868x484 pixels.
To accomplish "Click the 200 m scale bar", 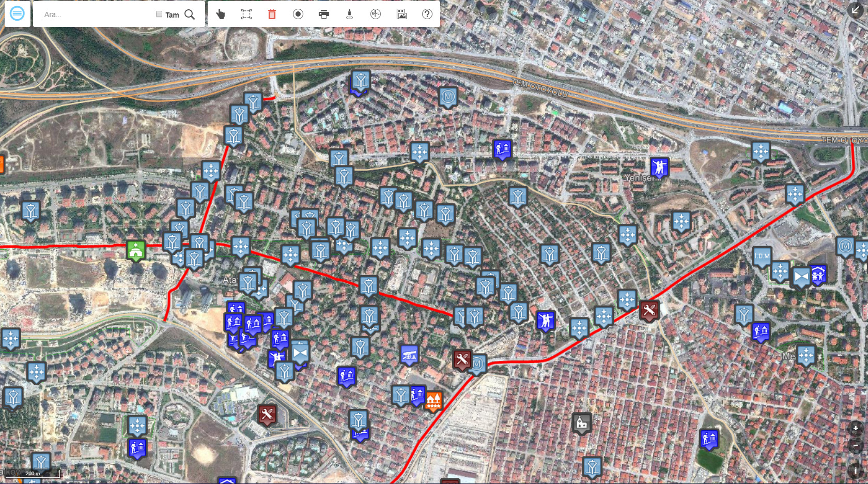I will point(33,473).
